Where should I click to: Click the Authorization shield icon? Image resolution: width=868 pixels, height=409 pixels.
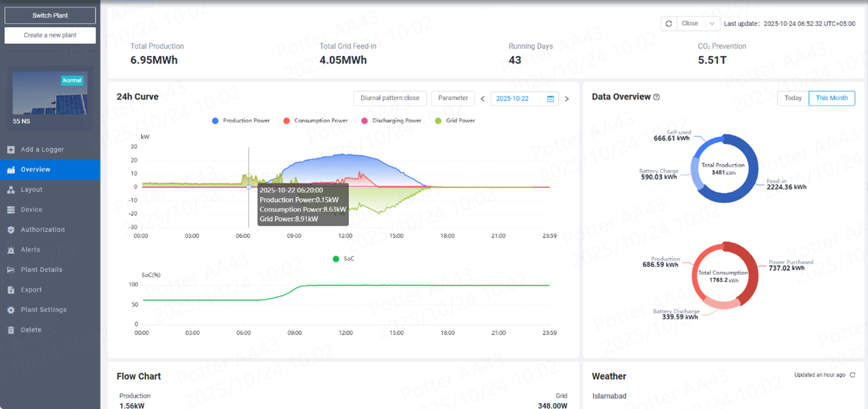point(11,230)
